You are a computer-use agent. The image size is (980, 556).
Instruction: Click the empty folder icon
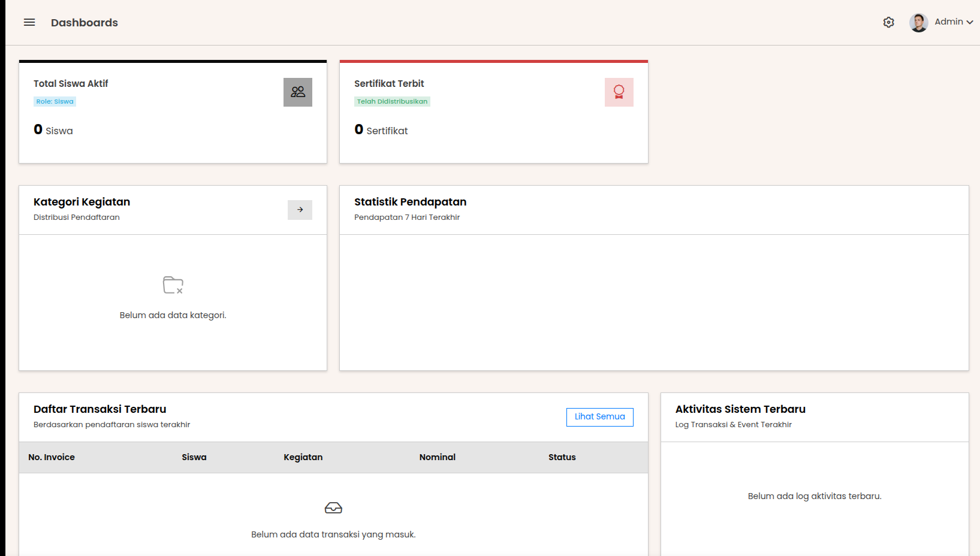pyautogui.click(x=173, y=285)
